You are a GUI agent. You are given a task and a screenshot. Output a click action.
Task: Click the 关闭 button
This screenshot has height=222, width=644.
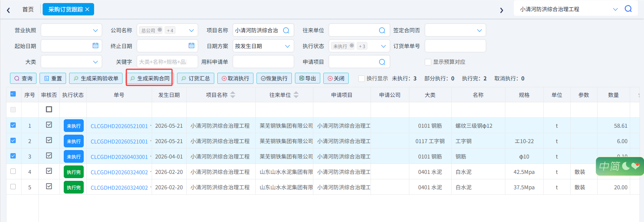pyautogui.click(x=336, y=78)
